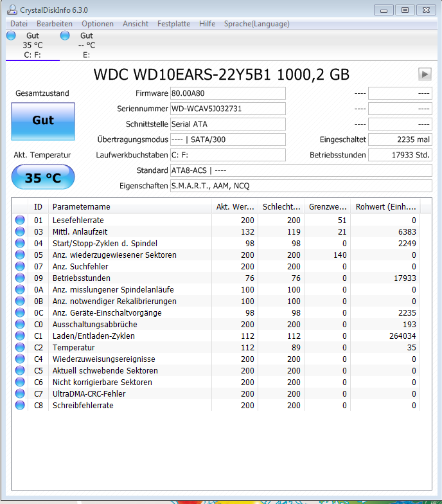Click the Betriebsstunden field 17933 Std.
The image size is (442, 504).
(x=400, y=155)
